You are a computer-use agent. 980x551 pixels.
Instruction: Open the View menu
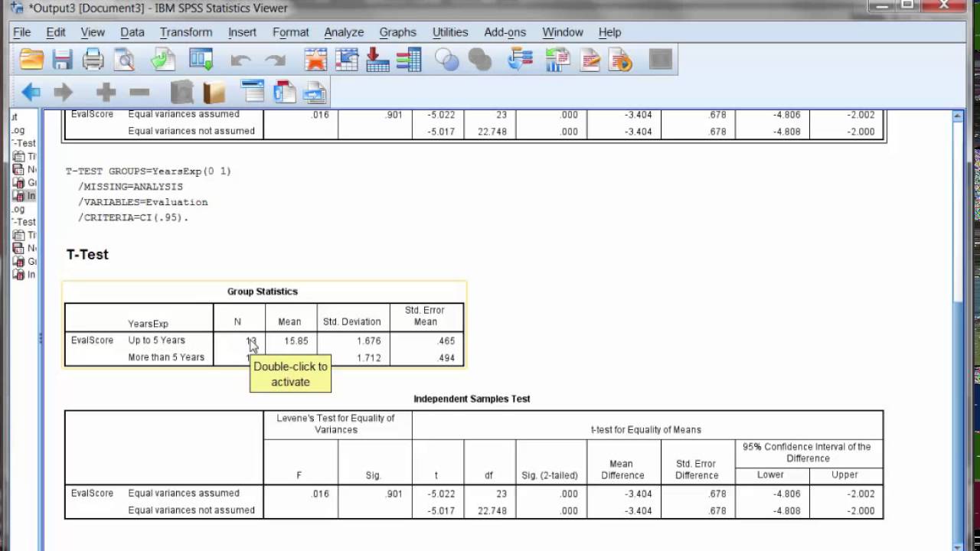[93, 32]
